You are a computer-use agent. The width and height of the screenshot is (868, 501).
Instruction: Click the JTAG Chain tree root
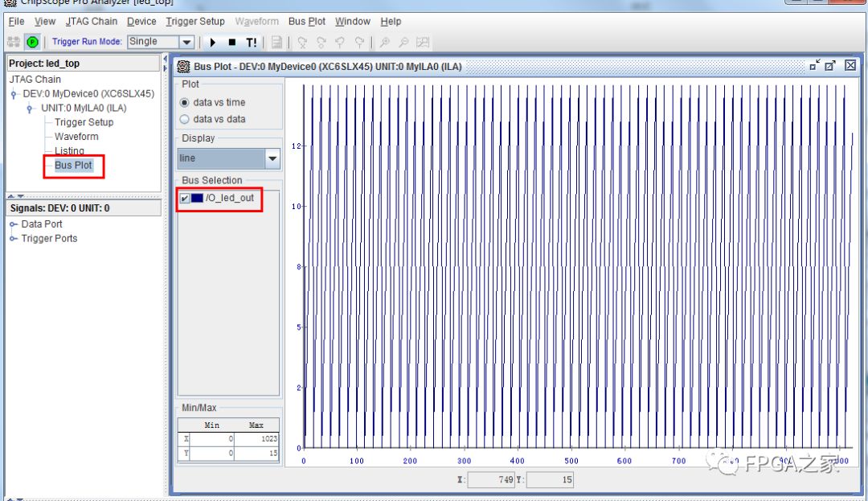tap(35, 80)
